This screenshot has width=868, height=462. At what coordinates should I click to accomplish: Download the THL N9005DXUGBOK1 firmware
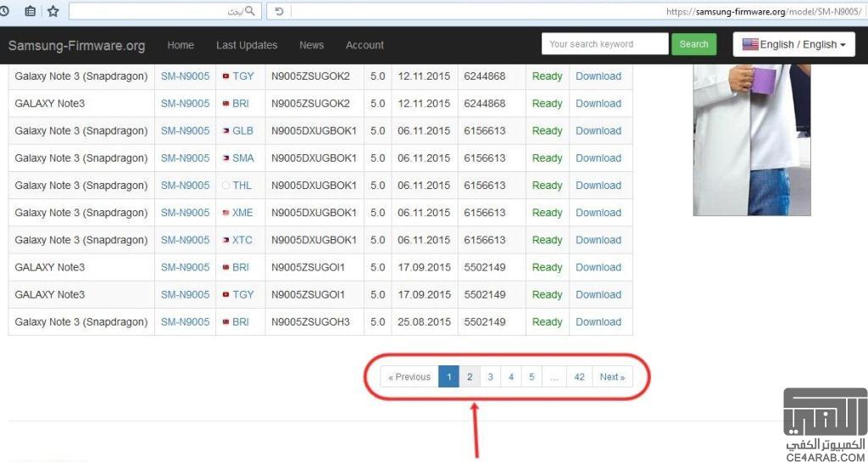598,186
